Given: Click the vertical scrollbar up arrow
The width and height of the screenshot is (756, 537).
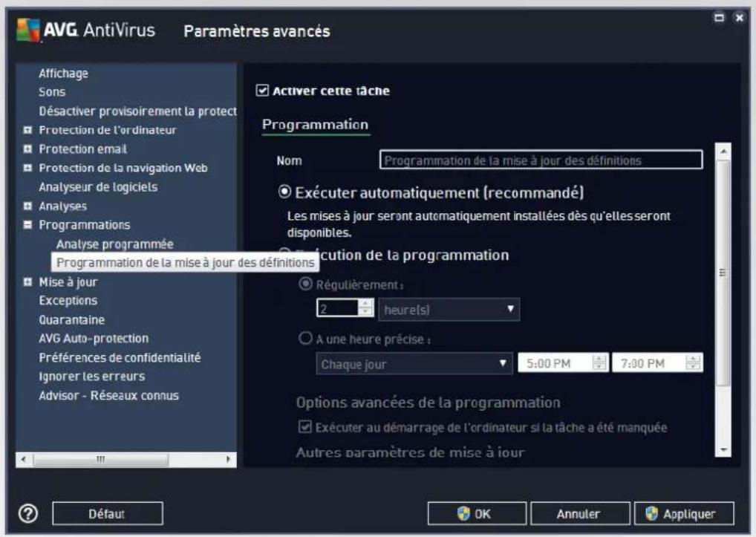Looking at the screenshot, I should click(x=723, y=152).
